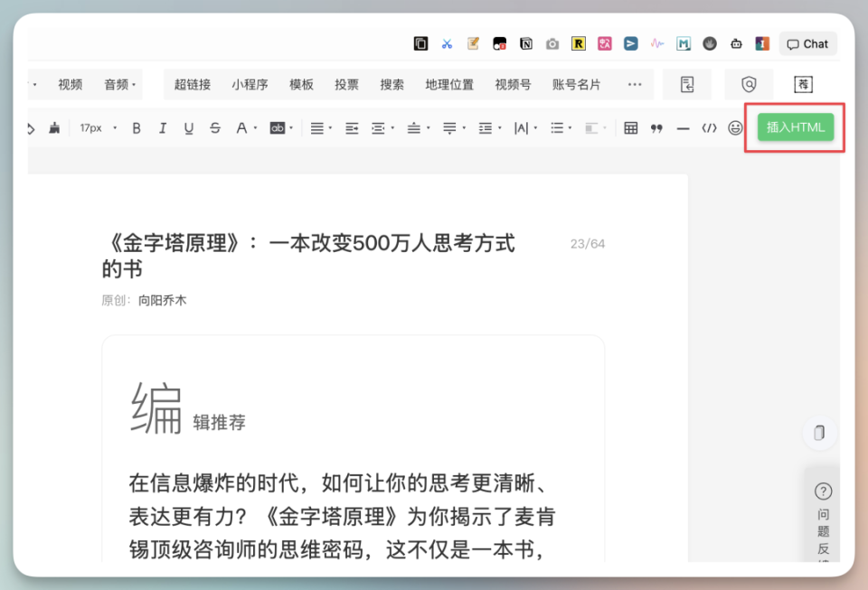The height and width of the screenshot is (590, 868).
Task: Click the green 插入HTML button
Action: coord(796,127)
